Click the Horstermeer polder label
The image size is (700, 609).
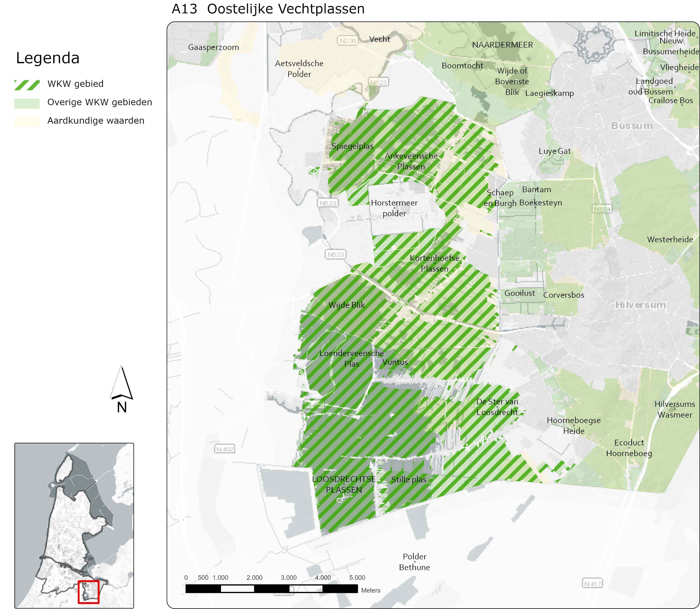click(394, 208)
